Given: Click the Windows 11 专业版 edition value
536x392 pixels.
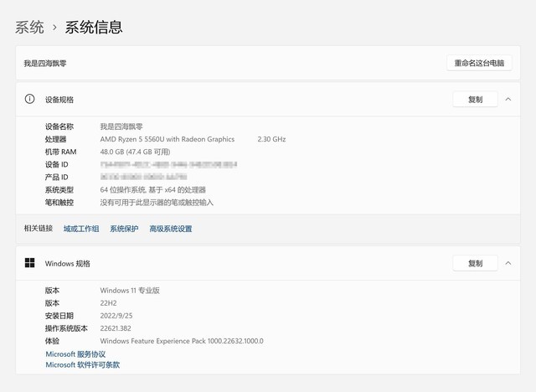Looking at the screenshot, I should pos(130,291).
